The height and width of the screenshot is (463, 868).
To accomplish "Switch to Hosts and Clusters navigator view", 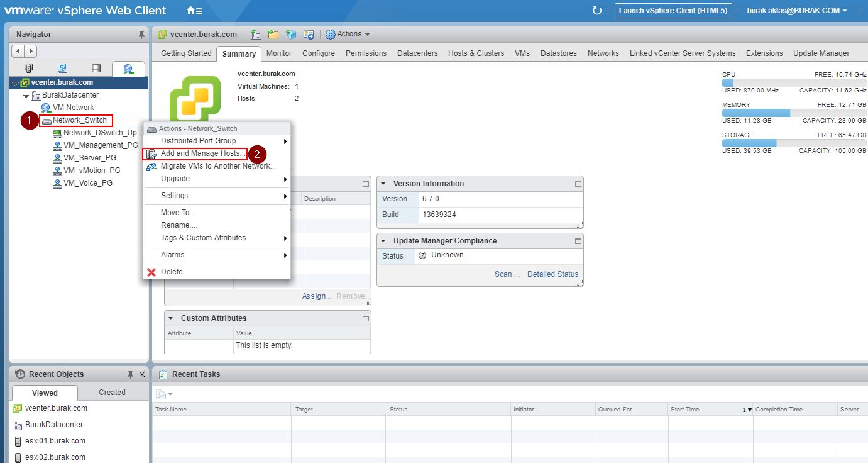I will pos(28,69).
